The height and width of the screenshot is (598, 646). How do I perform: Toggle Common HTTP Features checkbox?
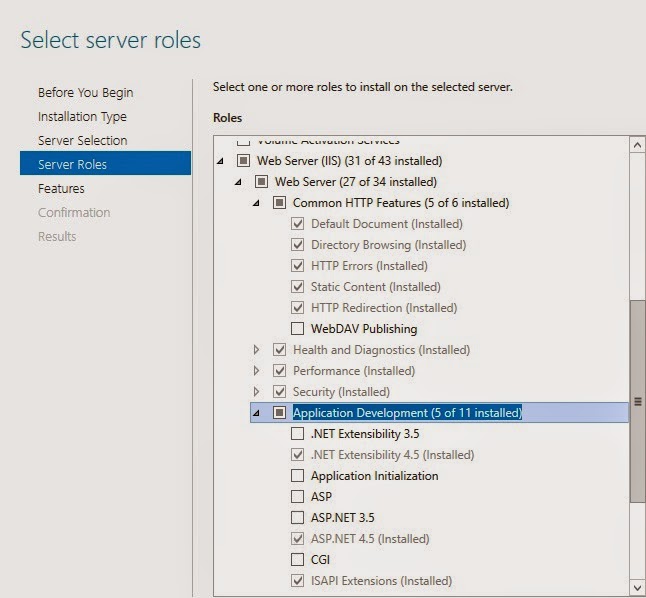click(x=279, y=203)
